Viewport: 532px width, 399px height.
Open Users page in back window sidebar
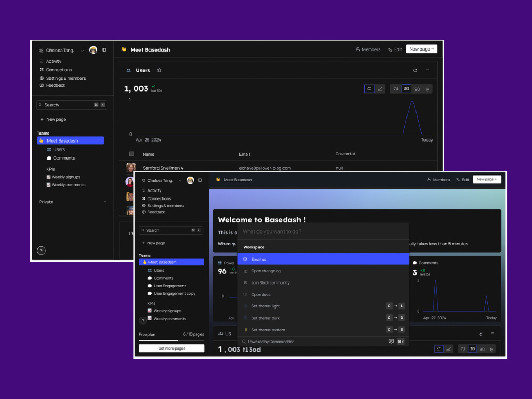point(56,149)
